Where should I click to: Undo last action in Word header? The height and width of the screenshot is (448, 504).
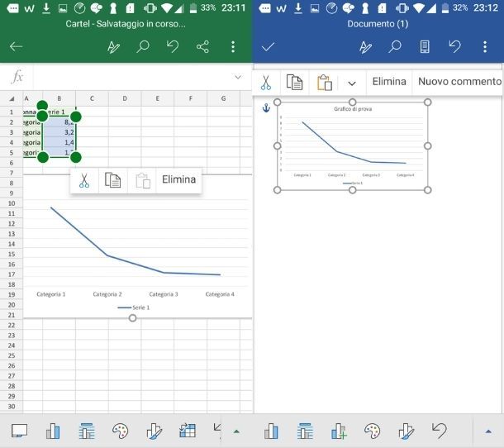coord(454,47)
